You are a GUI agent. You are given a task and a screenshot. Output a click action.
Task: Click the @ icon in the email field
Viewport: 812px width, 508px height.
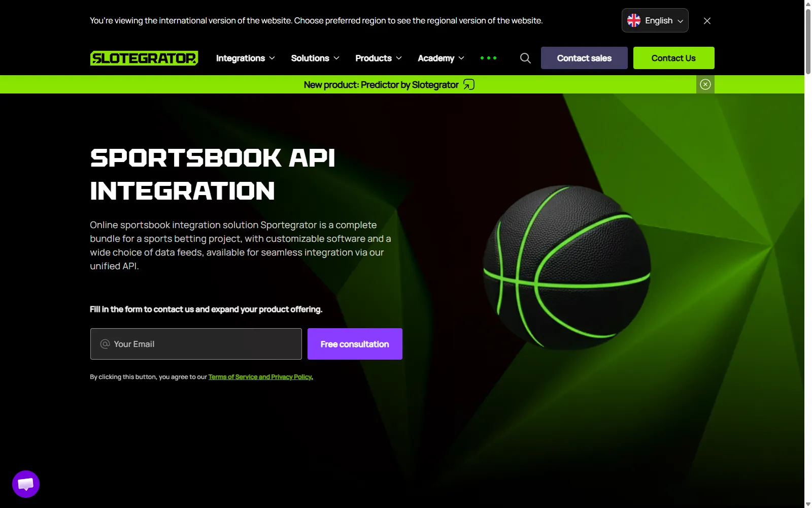click(x=105, y=344)
